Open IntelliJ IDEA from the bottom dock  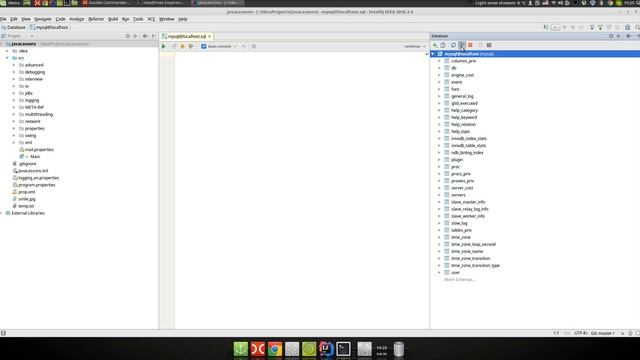[326, 349]
